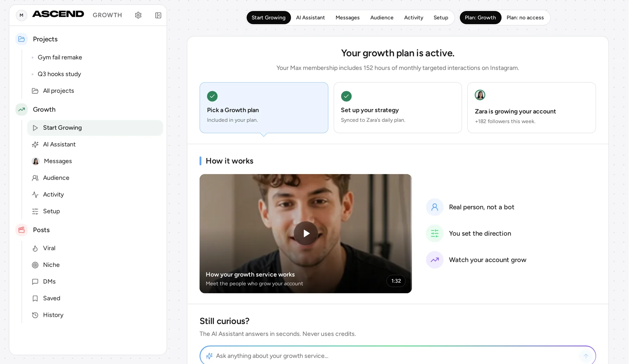Open the settings gear icon
The image size is (633, 364).
click(138, 15)
